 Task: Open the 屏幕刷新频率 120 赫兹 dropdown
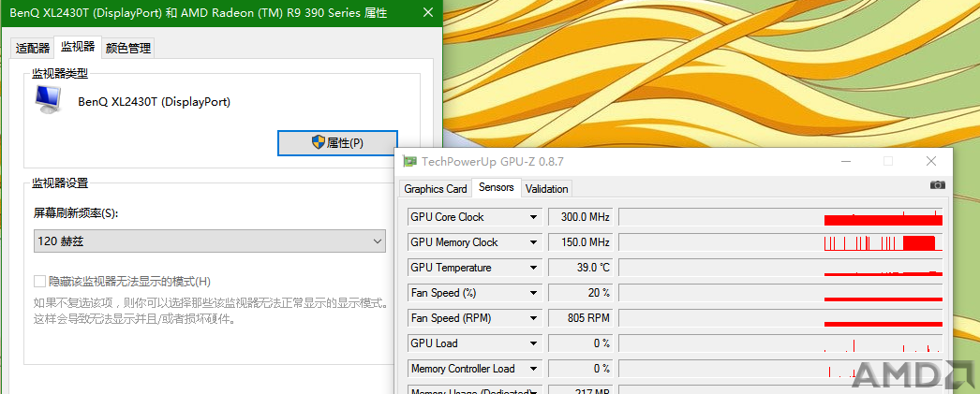coord(209,241)
